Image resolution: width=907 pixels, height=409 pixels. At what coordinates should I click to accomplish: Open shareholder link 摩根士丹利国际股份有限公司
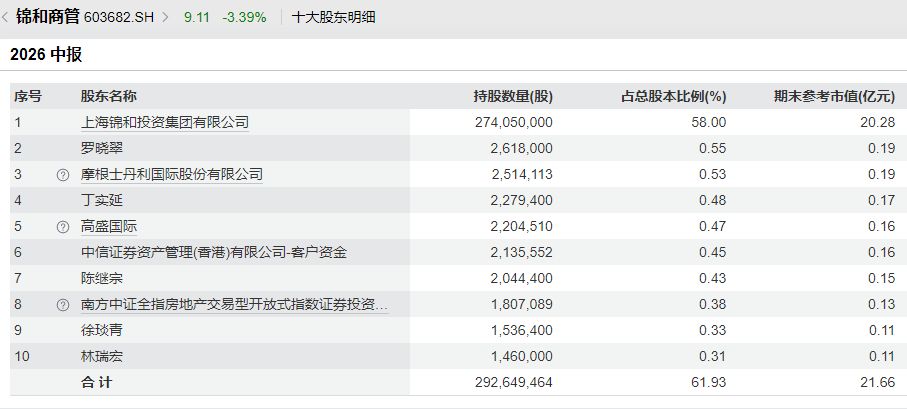pyautogui.click(x=172, y=175)
